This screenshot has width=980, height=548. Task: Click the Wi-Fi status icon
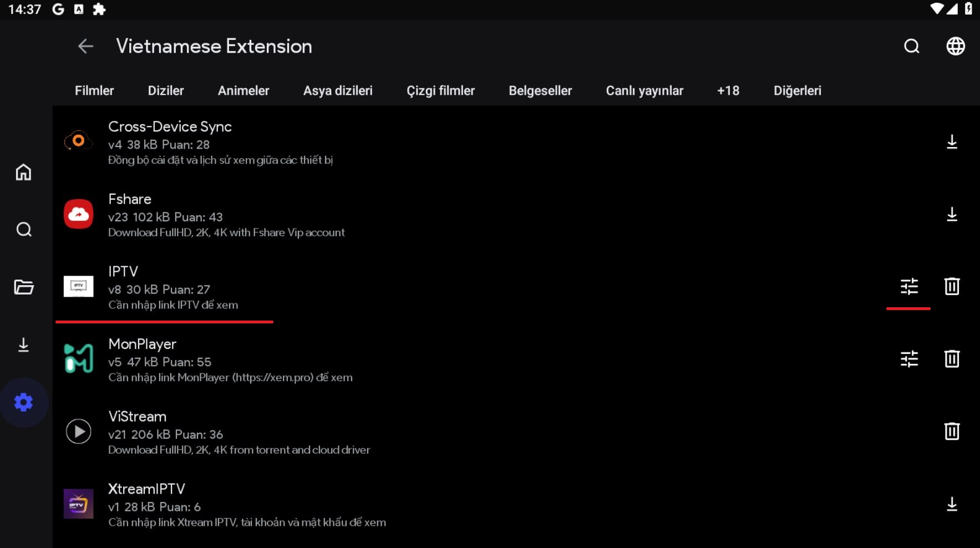click(x=937, y=8)
